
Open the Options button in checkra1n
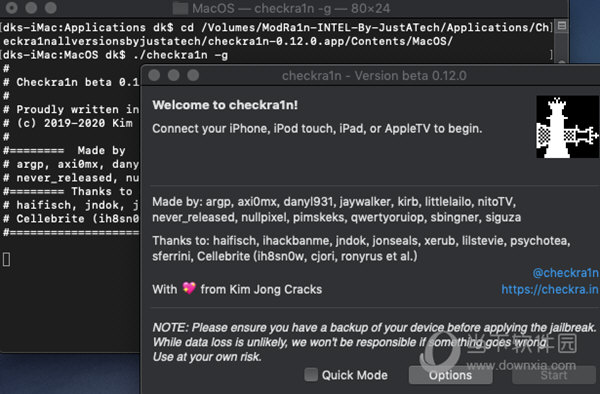click(450, 375)
